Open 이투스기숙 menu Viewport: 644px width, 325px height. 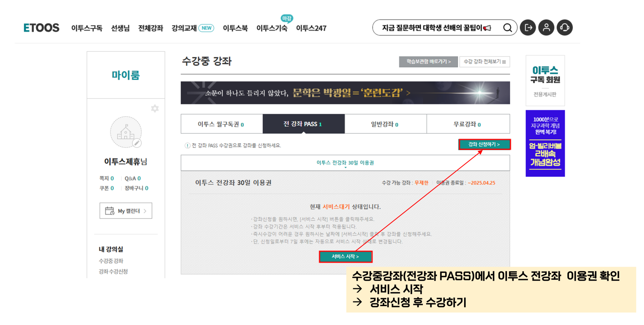click(272, 28)
